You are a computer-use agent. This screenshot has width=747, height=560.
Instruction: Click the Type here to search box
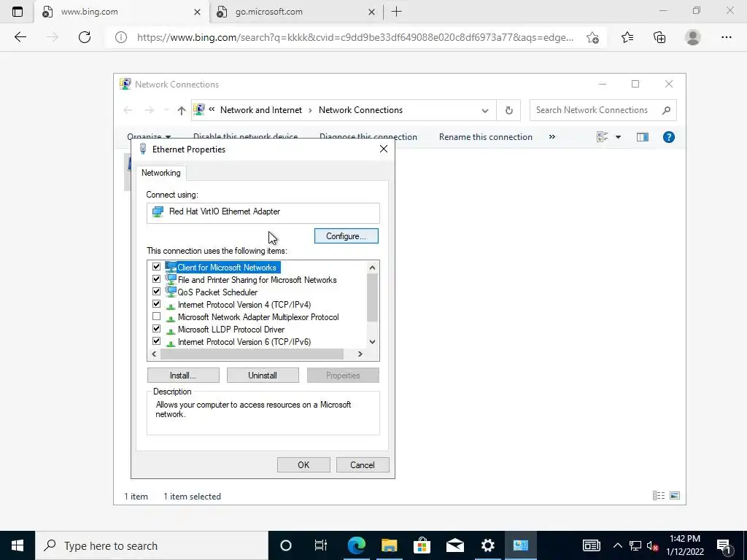click(x=152, y=545)
